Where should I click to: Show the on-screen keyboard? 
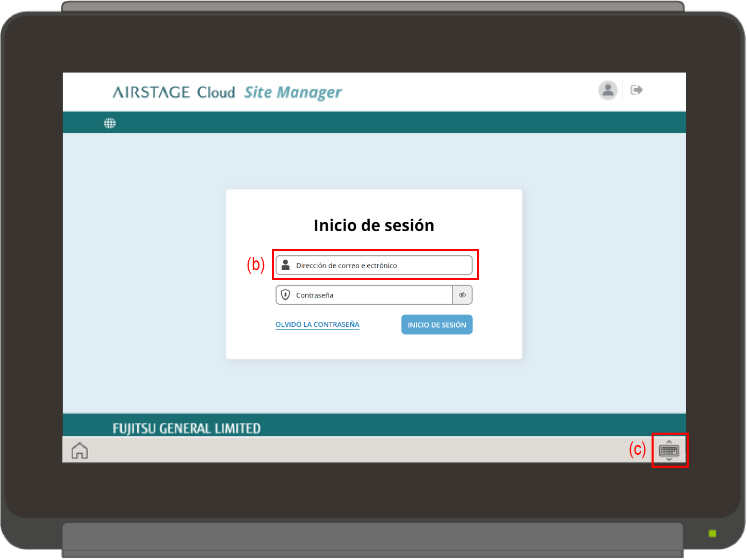coord(669,451)
